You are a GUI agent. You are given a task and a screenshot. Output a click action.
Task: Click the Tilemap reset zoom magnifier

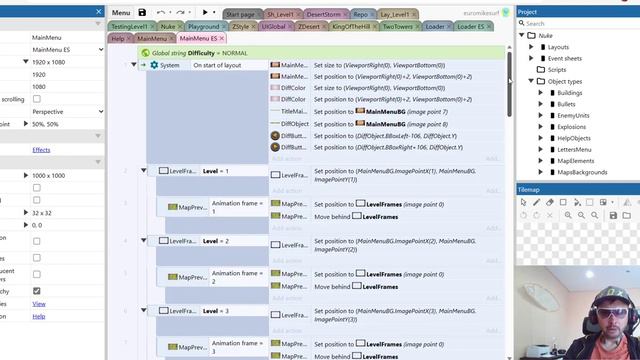click(x=595, y=215)
